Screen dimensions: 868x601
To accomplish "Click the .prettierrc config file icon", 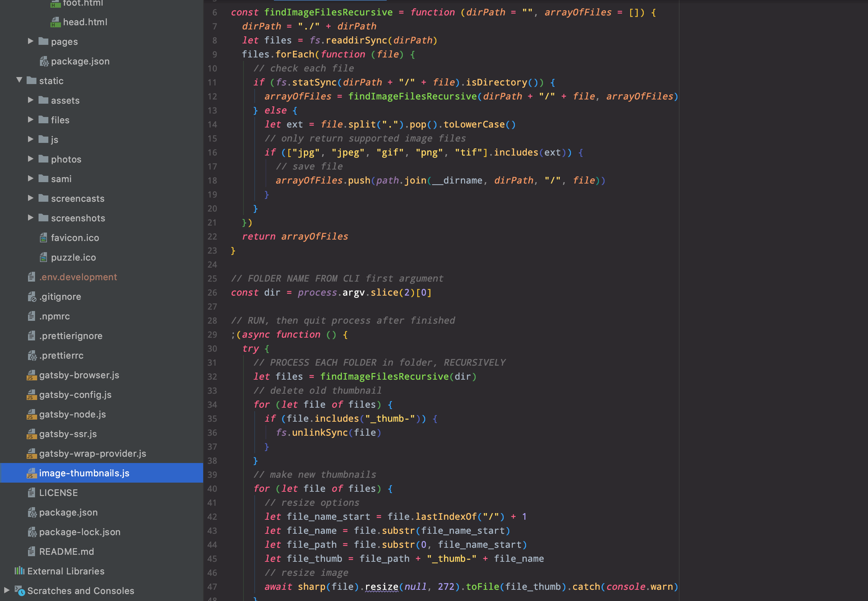I will [x=32, y=355].
